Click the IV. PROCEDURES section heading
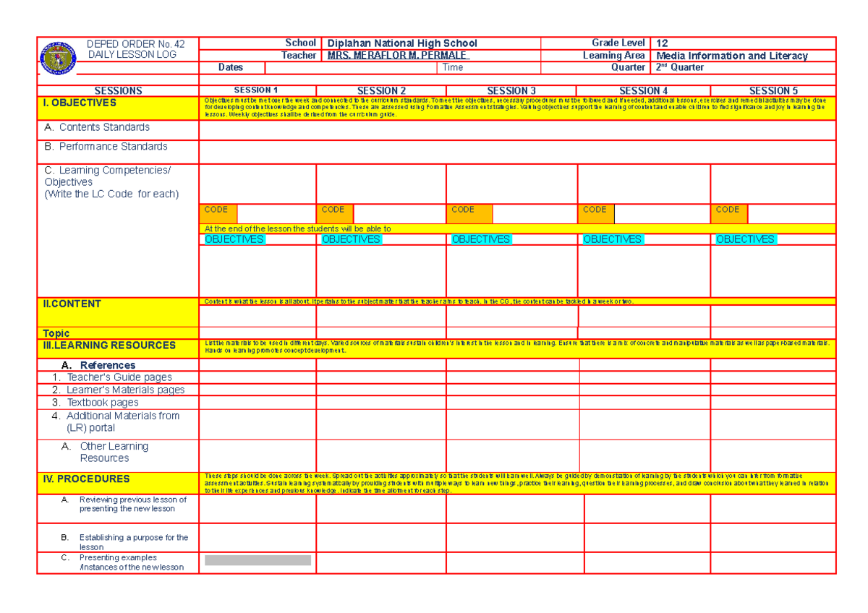Viewport: 868px width, 613px height. point(86,479)
